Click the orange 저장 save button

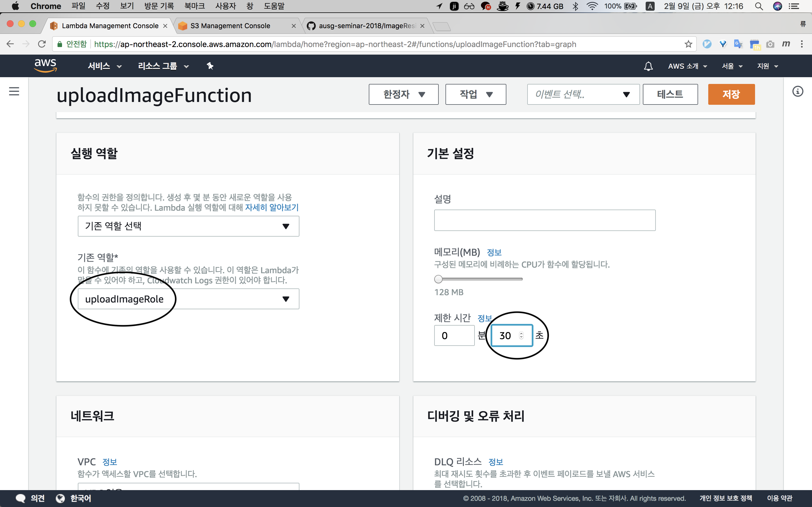(x=731, y=94)
